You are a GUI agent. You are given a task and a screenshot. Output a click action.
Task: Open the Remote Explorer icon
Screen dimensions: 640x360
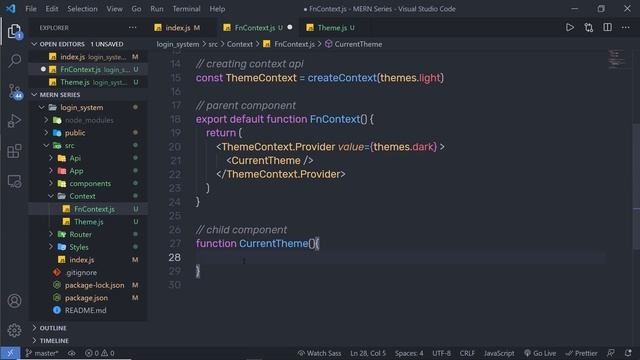14,181
